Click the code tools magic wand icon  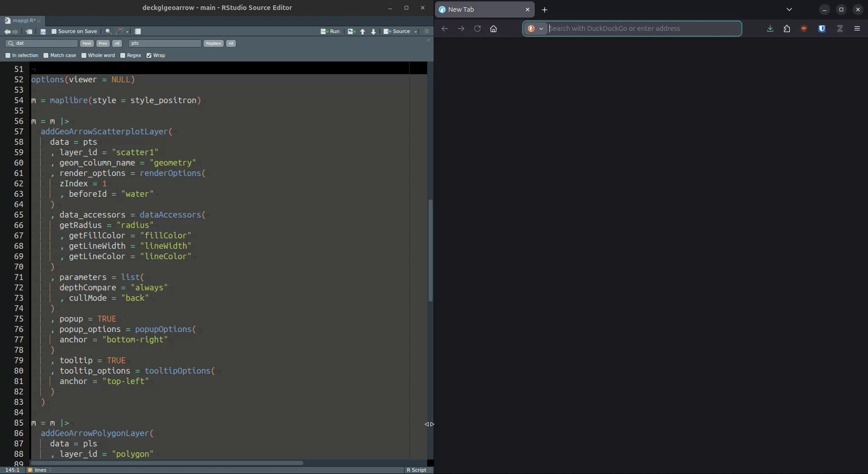click(120, 31)
